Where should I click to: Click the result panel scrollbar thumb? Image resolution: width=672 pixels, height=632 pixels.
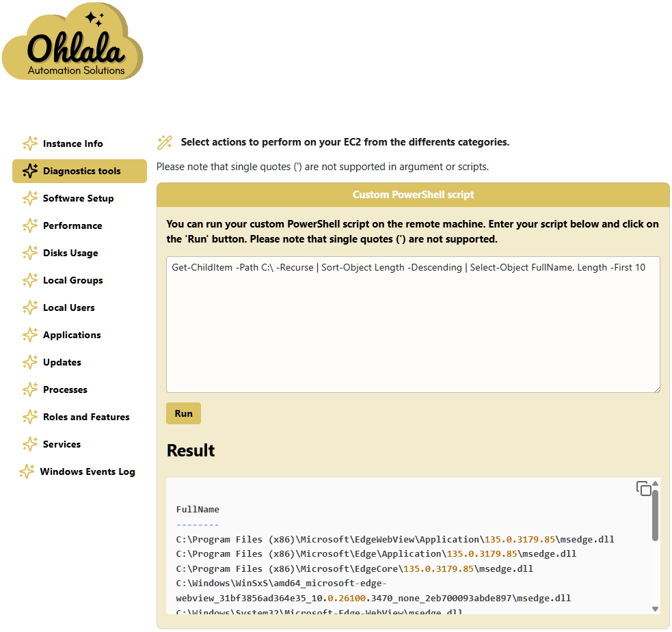click(x=655, y=516)
